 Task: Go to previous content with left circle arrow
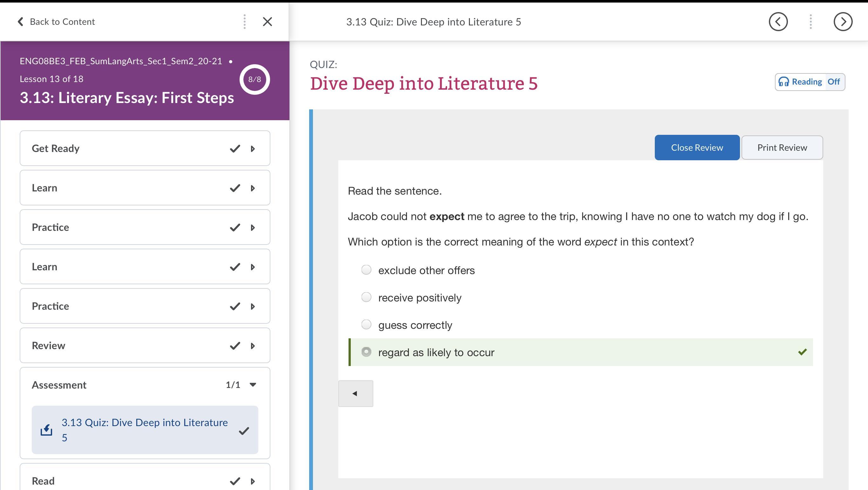click(778, 22)
